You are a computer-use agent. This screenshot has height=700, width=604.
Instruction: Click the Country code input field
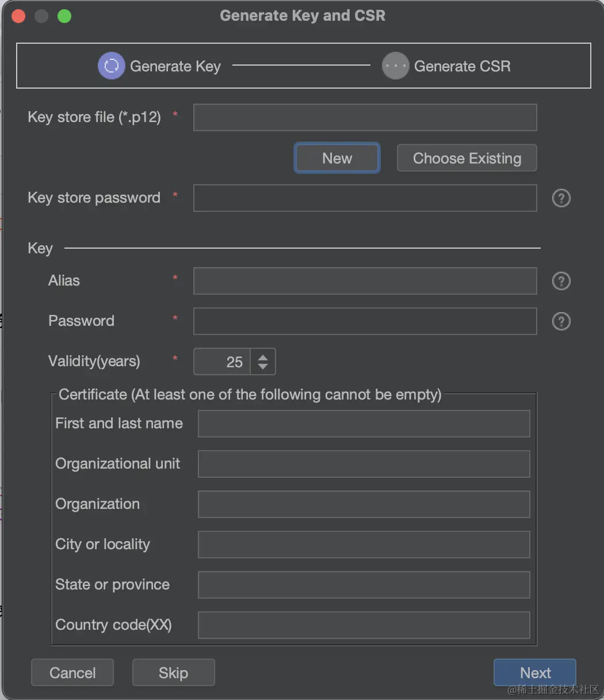[x=364, y=625]
